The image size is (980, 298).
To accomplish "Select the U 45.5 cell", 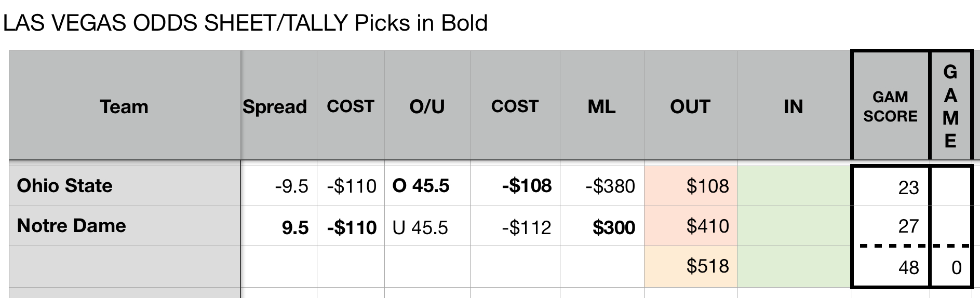I will 427,227.
